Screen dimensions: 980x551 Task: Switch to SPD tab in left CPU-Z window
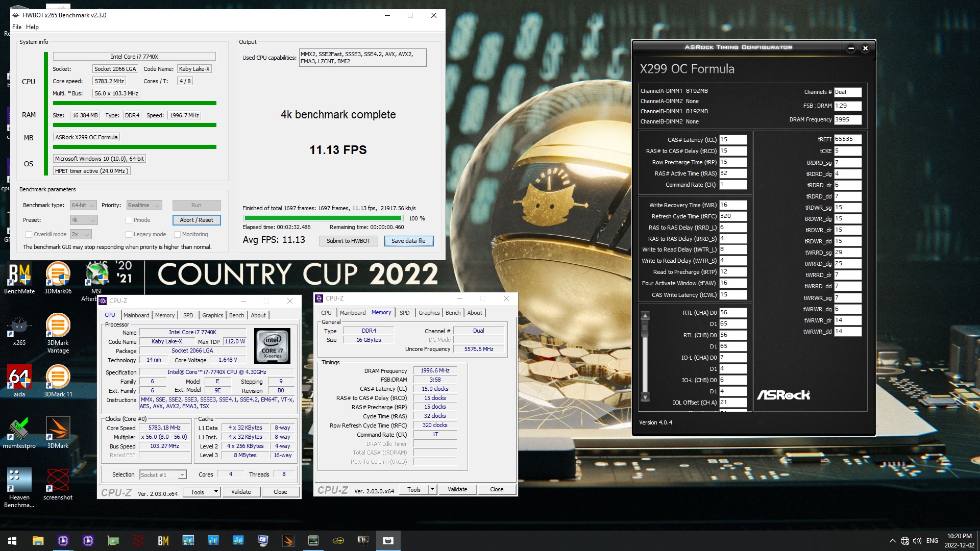click(x=188, y=315)
